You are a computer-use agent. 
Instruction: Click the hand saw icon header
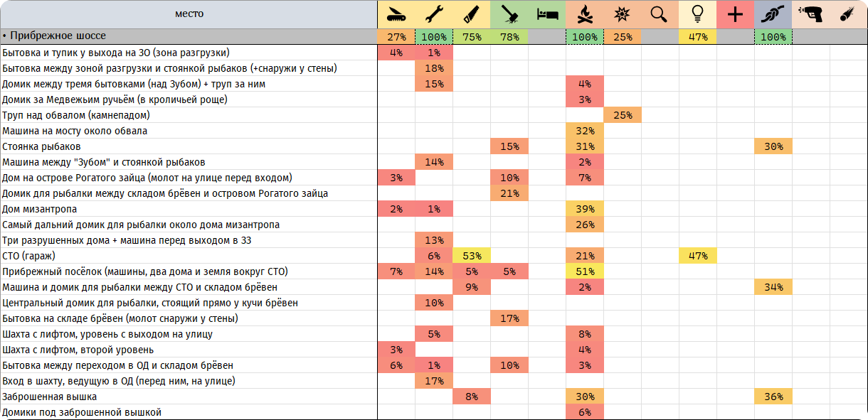(472, 14)
